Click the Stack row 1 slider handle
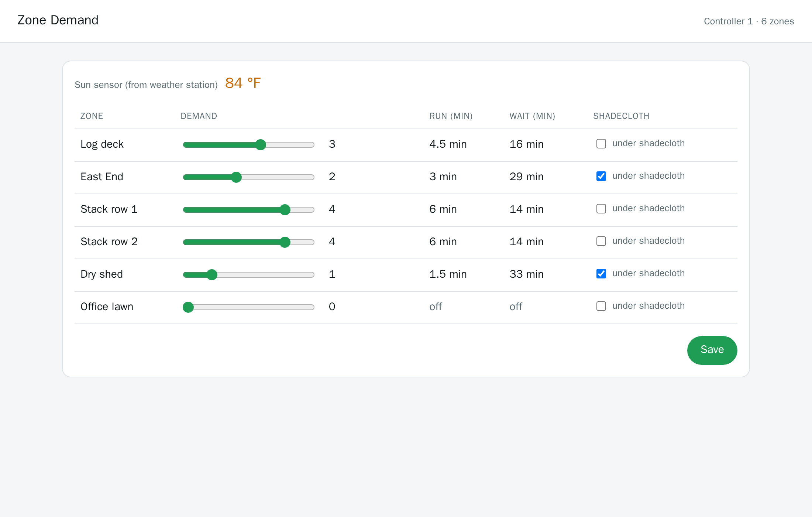The height and width of the screenshot is (517, 812). click(x=285, y=210)
